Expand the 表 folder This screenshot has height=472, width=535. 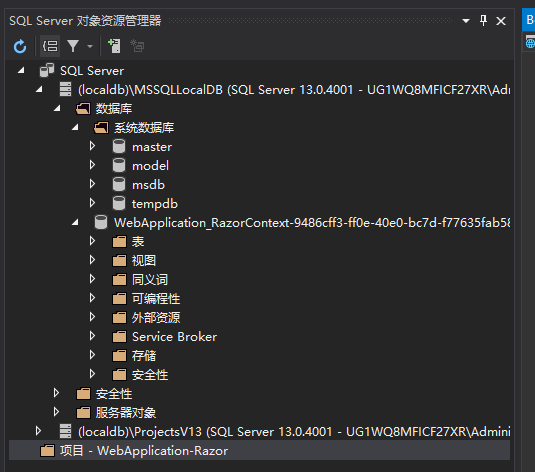pos(92,241)
